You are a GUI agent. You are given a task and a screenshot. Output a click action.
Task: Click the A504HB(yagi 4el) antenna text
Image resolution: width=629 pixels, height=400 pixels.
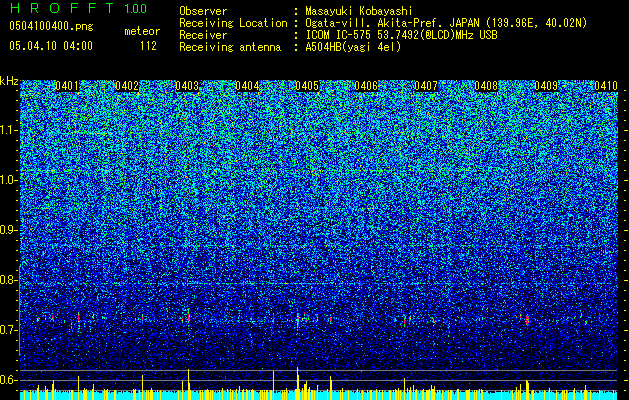(353, 47)
